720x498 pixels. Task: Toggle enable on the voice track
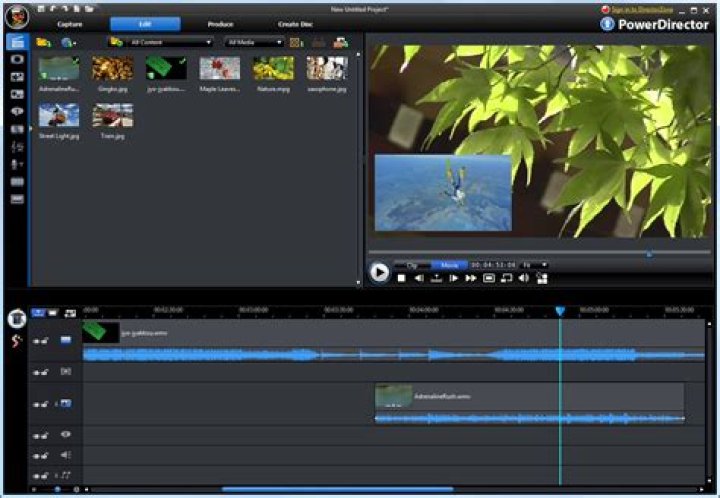coord(37,456)
